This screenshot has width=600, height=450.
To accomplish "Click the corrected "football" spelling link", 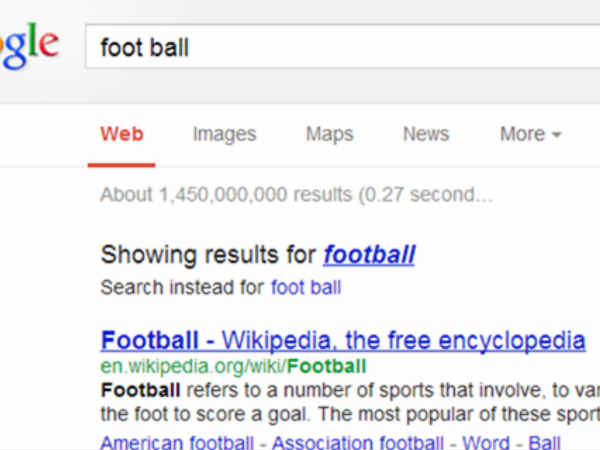I will pos(368,255).
